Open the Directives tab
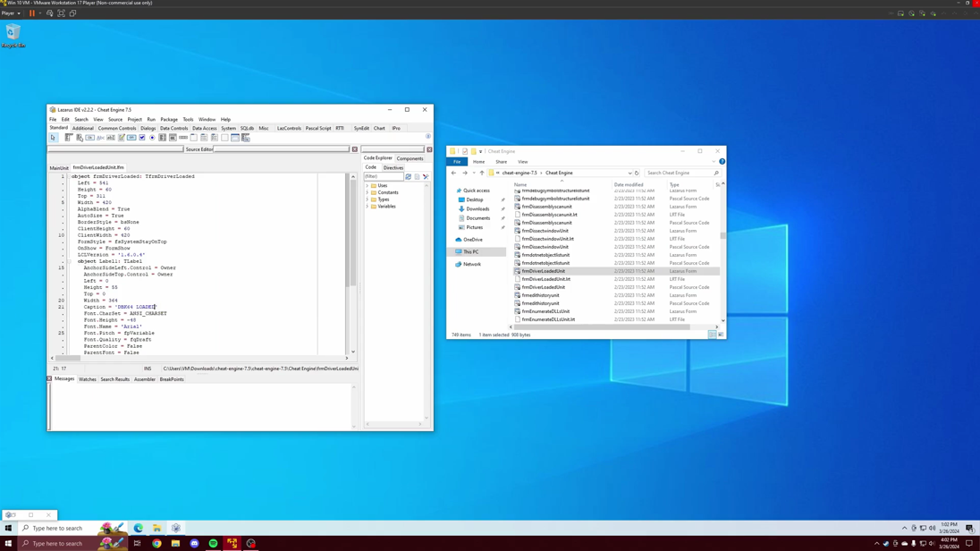The image size is (980, 551). point(393,167)
